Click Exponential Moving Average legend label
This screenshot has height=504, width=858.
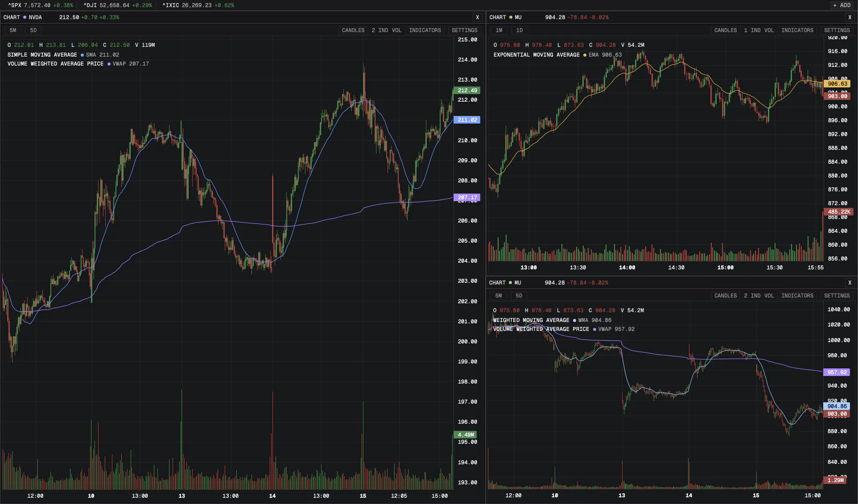click(536, 55)
